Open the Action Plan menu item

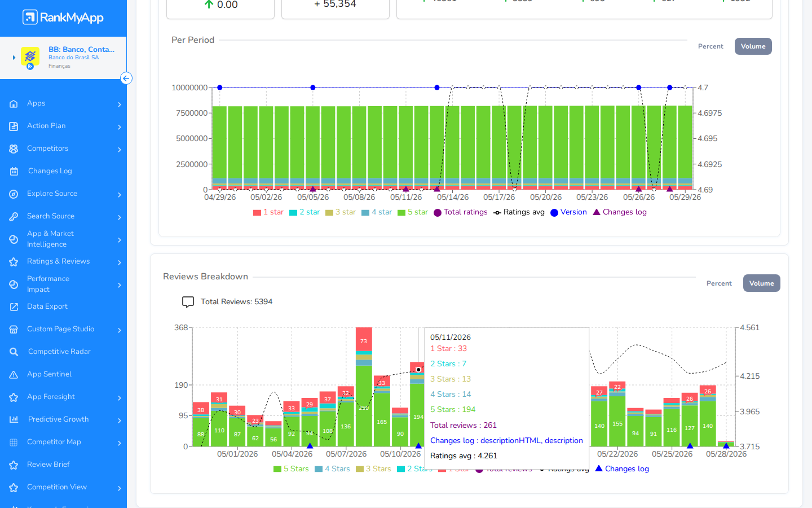click(46, 126)
